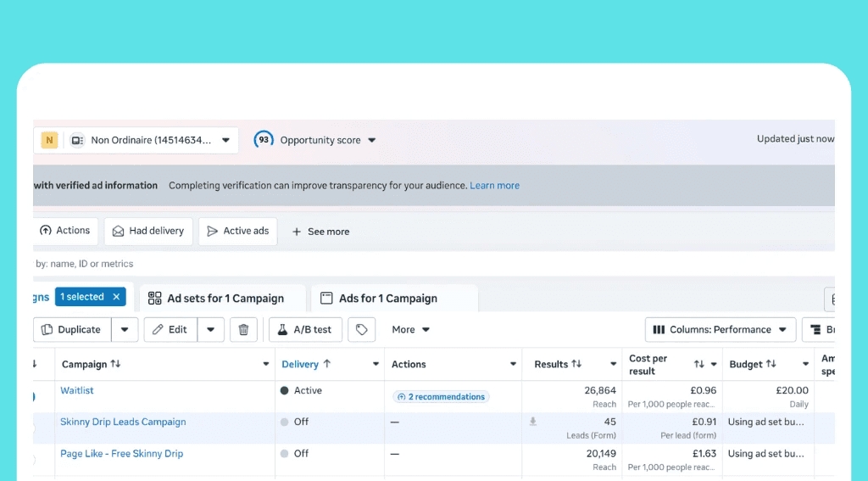This screenshot has width=868, height=481.
Task: Open the Waitlist campaign
Action: click(x=77, y=391)
